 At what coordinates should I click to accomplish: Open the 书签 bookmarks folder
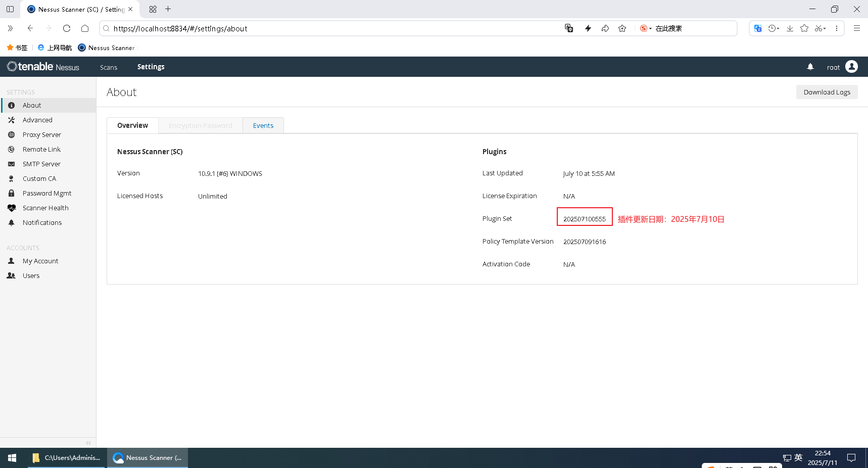click(x=17, y=48)
